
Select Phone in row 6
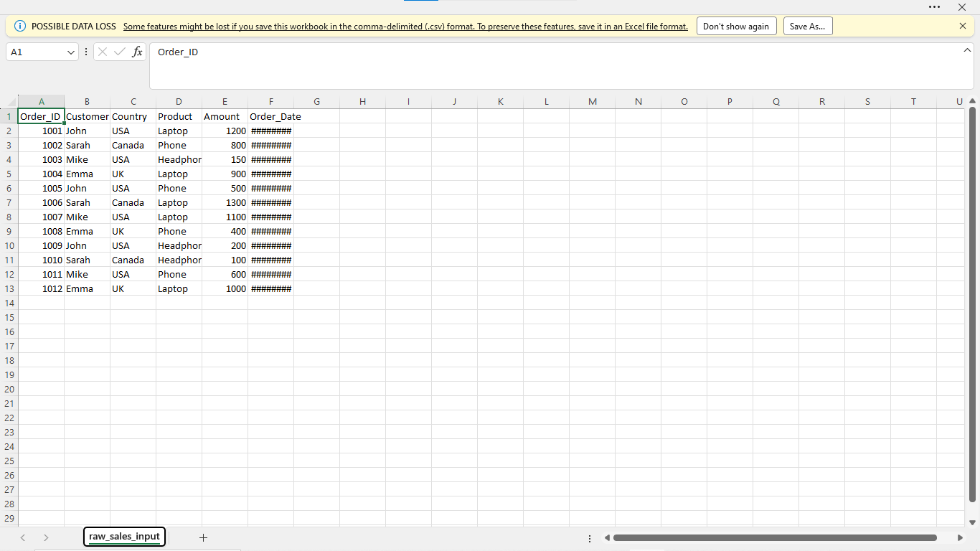click(x=179, y=188)
